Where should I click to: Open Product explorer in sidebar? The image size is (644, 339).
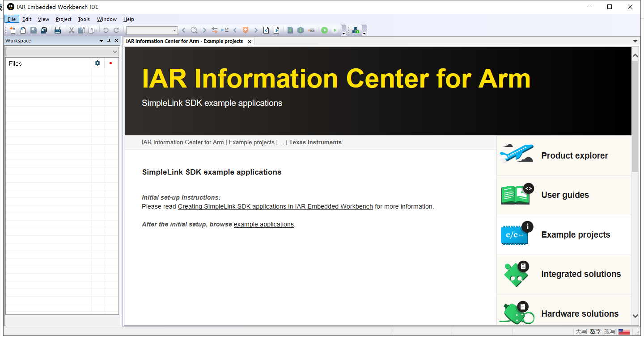[x=564, y=156]
